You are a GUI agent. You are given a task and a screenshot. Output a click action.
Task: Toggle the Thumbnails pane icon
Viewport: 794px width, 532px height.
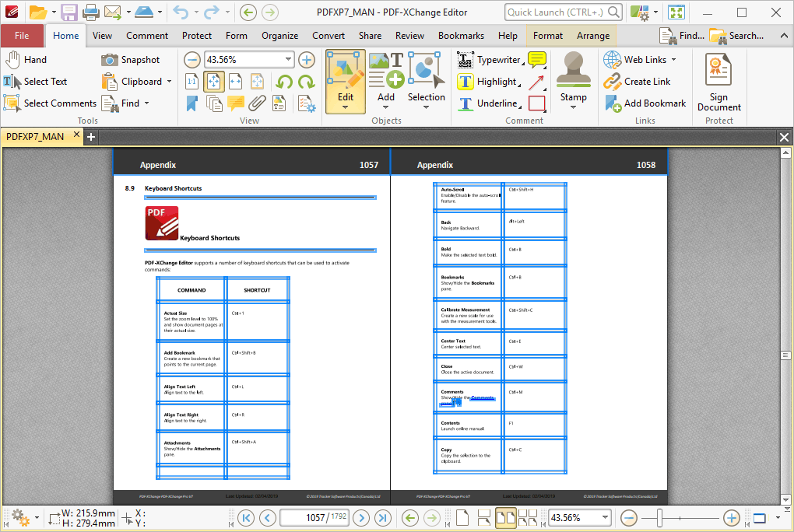[214, 103]
